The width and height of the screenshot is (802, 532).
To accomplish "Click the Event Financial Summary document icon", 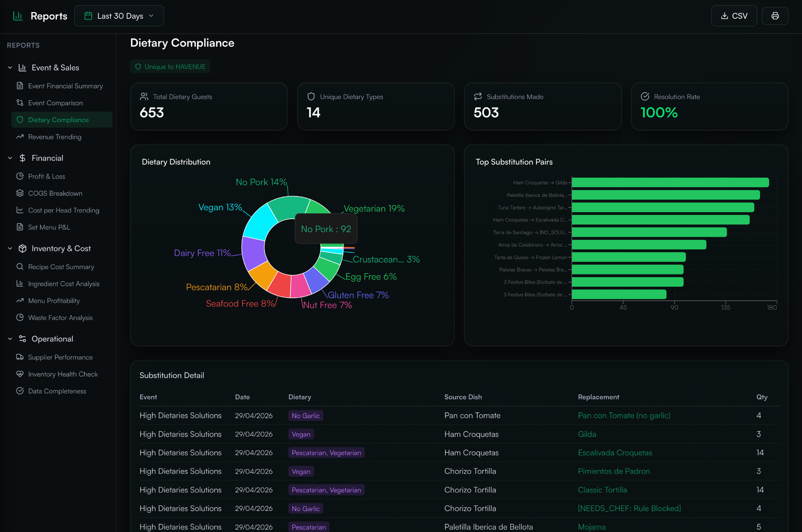I will [x=20, y=86].
